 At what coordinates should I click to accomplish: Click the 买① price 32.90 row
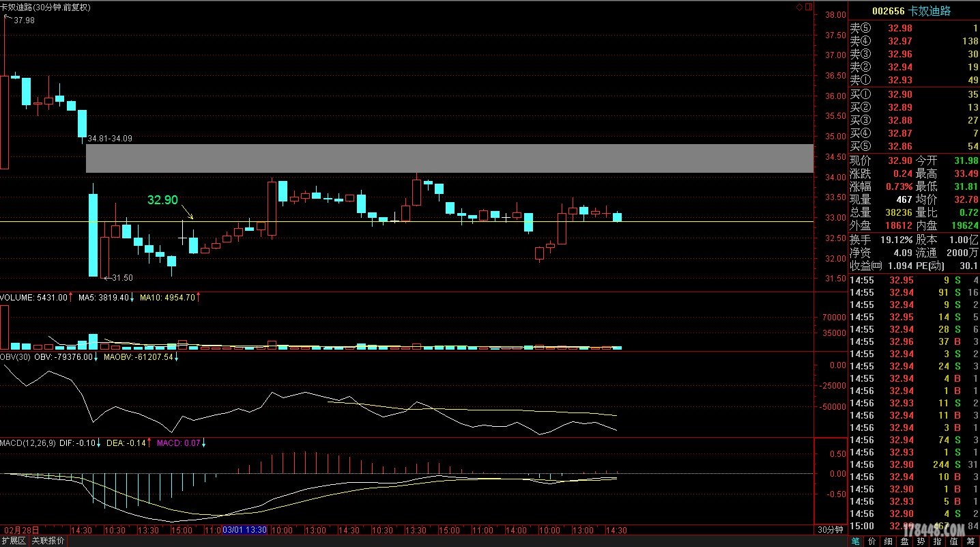pos(899,95)
